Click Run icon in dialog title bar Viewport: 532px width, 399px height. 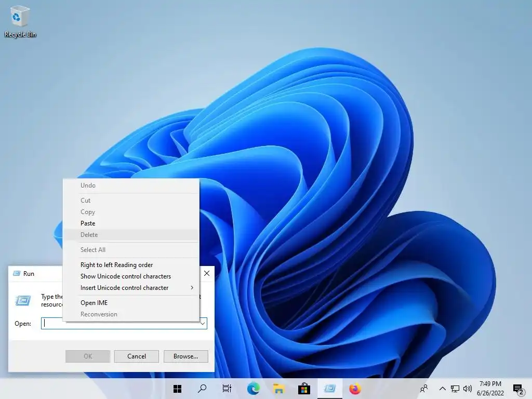click(x=16, y=273)
